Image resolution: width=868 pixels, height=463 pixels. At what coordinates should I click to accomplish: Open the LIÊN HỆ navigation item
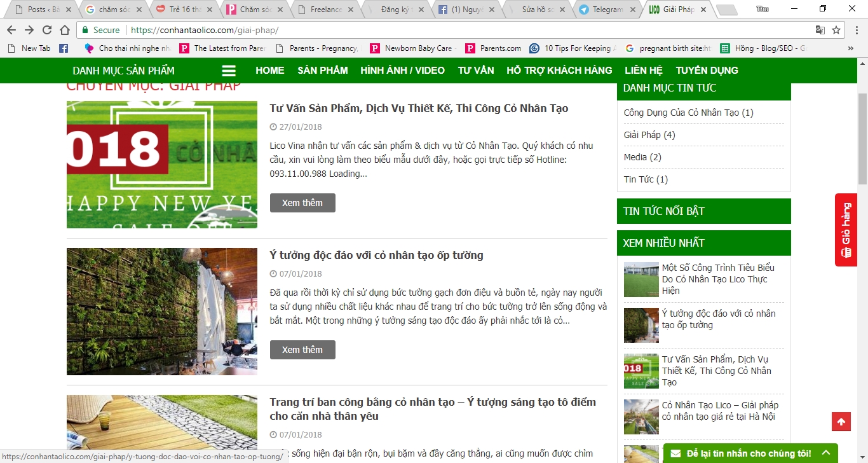click(x=644, y=71)
